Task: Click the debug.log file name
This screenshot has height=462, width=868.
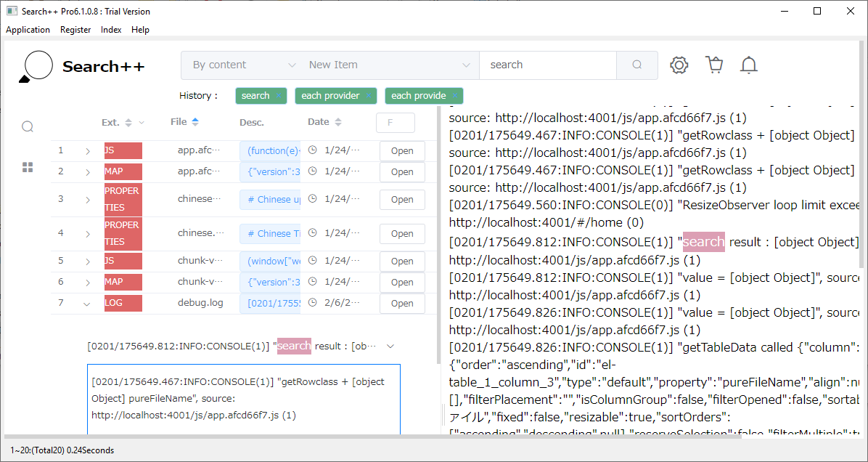Action: [200, 303]
